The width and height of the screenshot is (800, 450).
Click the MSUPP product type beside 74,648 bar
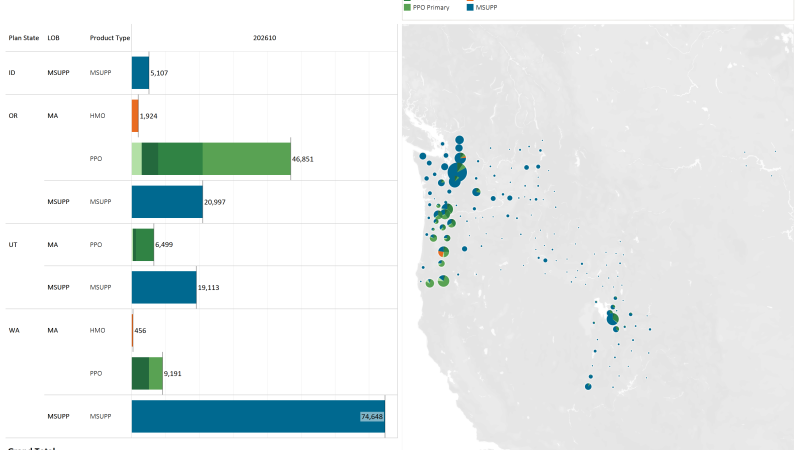click(x=101, y=416)
